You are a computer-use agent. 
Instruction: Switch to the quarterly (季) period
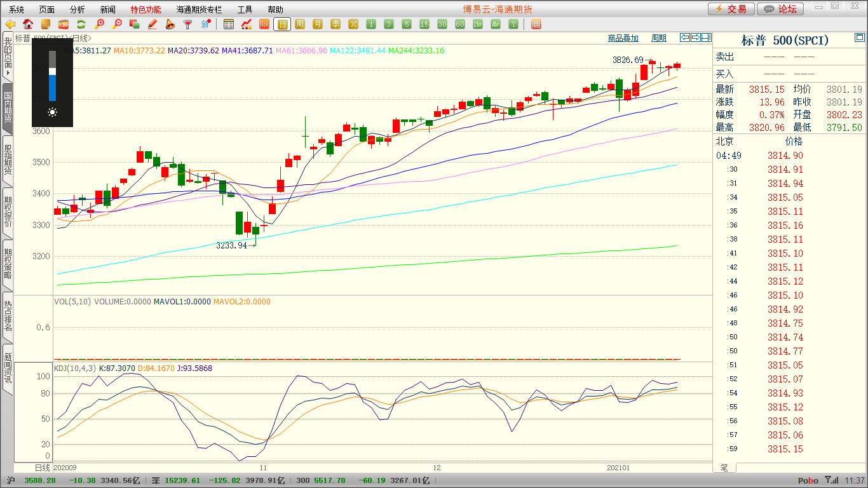pos(336,25)
